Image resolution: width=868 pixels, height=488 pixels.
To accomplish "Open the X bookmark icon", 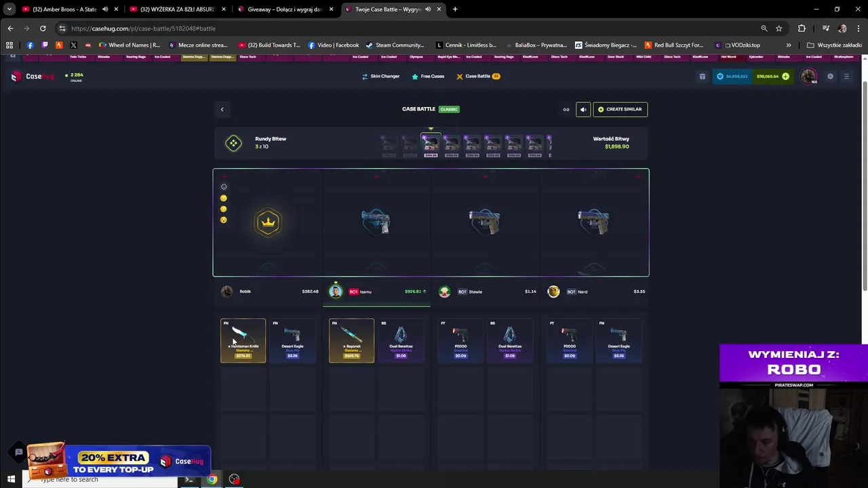I will pyautogui.click(x=73, y=45).
